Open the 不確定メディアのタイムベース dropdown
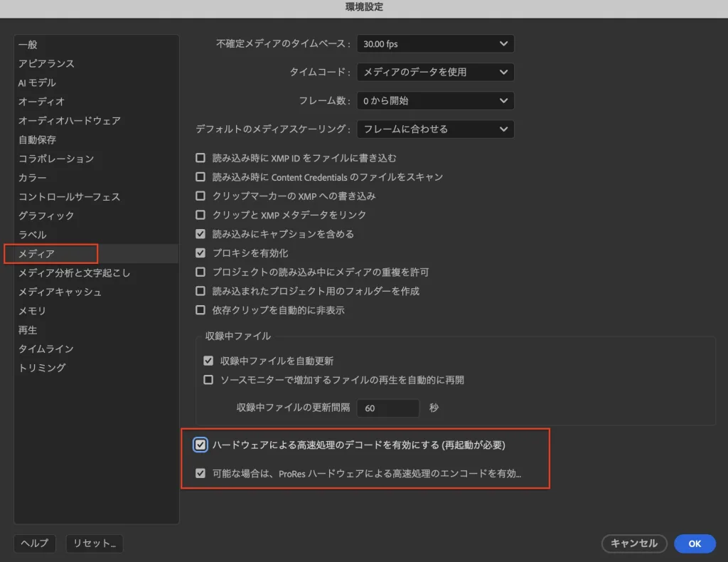This screenshot has height=562, width=728. pyautogui.click(x=435, y=44)
